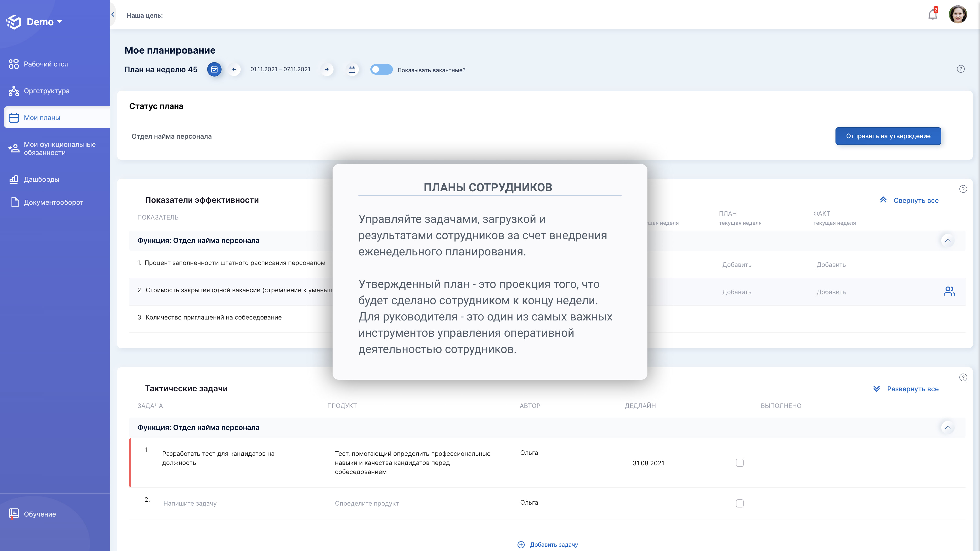Open the user profile avatar
Image resolution: width=980 pixels, height=551 pixels.
pos(958,14)
